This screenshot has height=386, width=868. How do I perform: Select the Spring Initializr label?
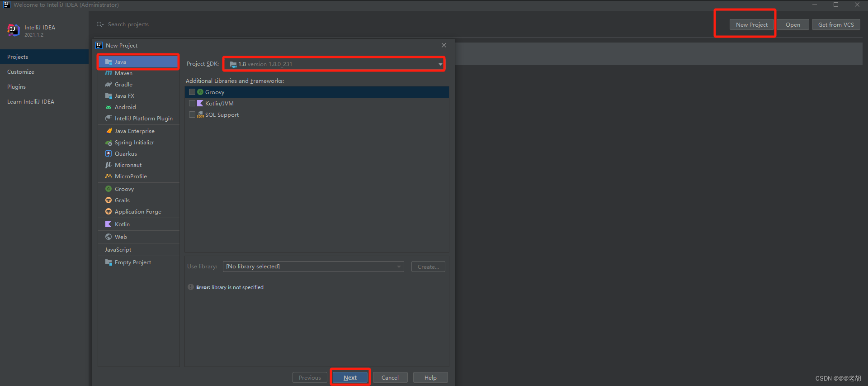(134, 142)
